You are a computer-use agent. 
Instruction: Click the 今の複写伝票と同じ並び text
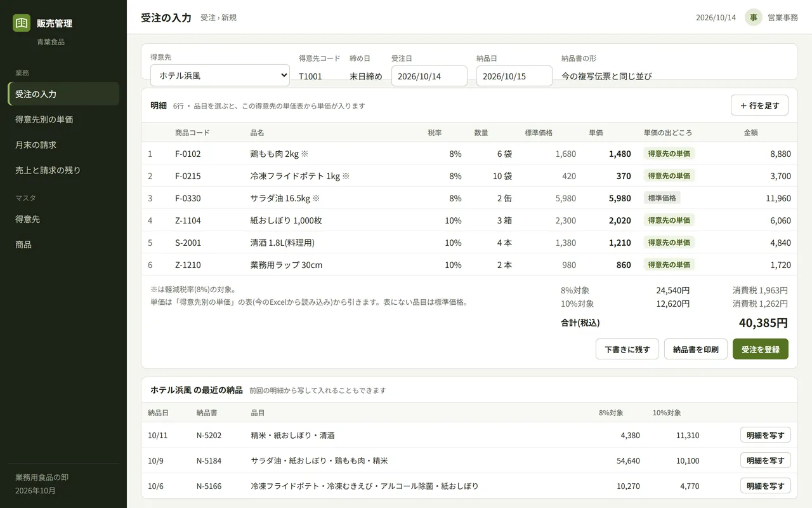tap(606, 76)
